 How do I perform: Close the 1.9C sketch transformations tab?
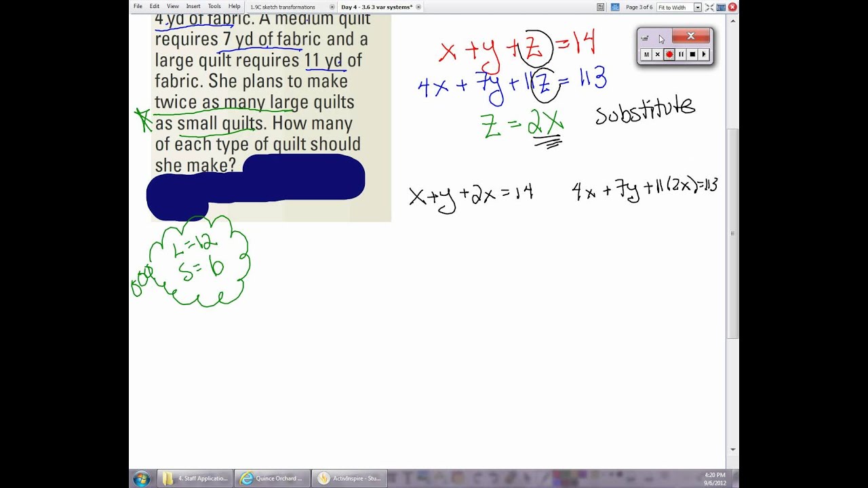[x=332, y=7]
